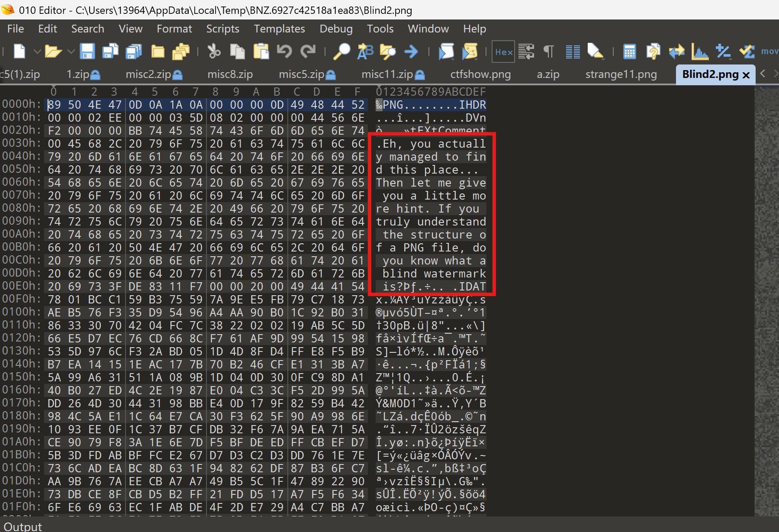Click hex byte 89 at offset 0000h
The height and width of the screenshot is (532, 779).
(x=54, y=105)
